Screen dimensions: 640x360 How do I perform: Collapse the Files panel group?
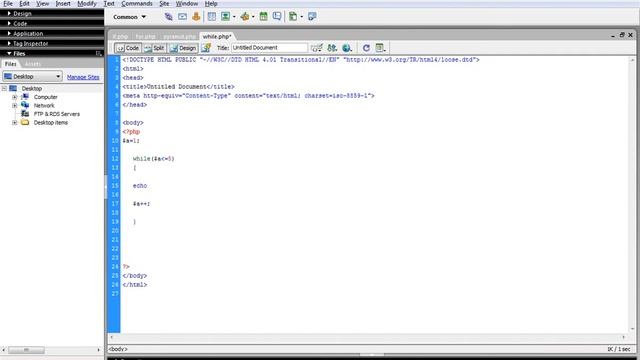click(9, 53)
